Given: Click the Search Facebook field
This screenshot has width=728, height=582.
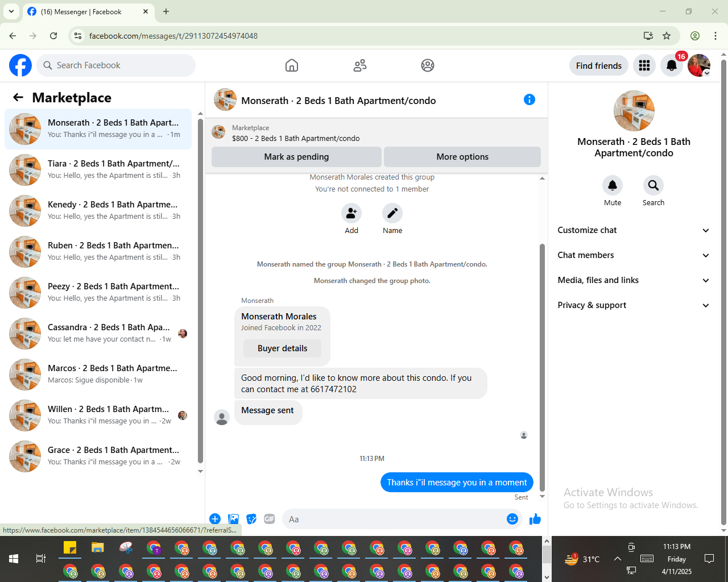Looking at the screenshot, I should 116,65.
